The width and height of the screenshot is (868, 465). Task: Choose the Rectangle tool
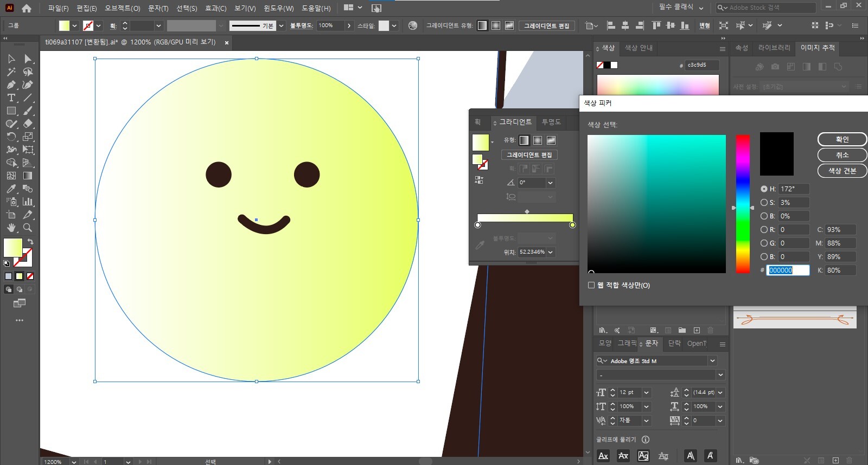coord(11,111)
